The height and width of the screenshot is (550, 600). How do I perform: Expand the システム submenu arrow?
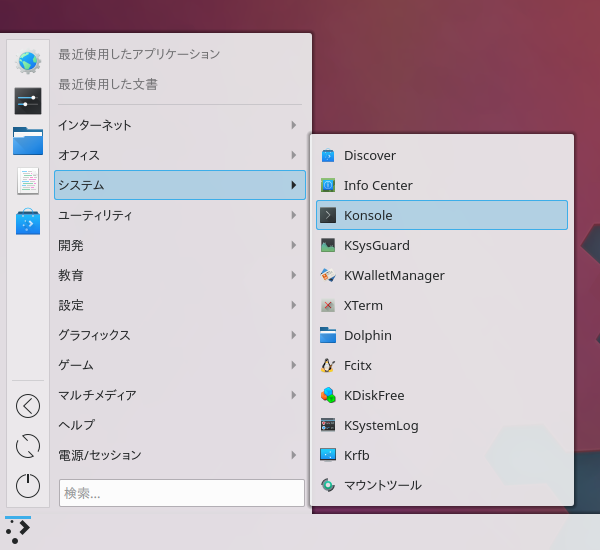click(293, 185)
